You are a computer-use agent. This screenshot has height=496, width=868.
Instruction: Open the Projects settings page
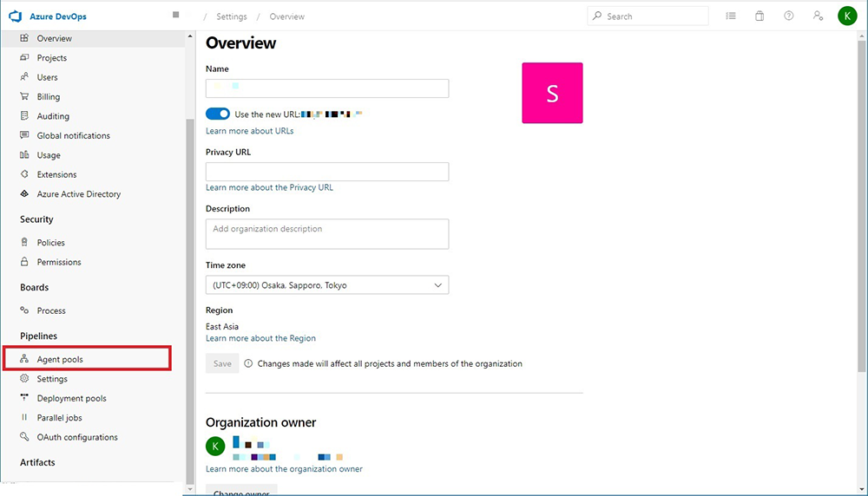coord(52,57)
